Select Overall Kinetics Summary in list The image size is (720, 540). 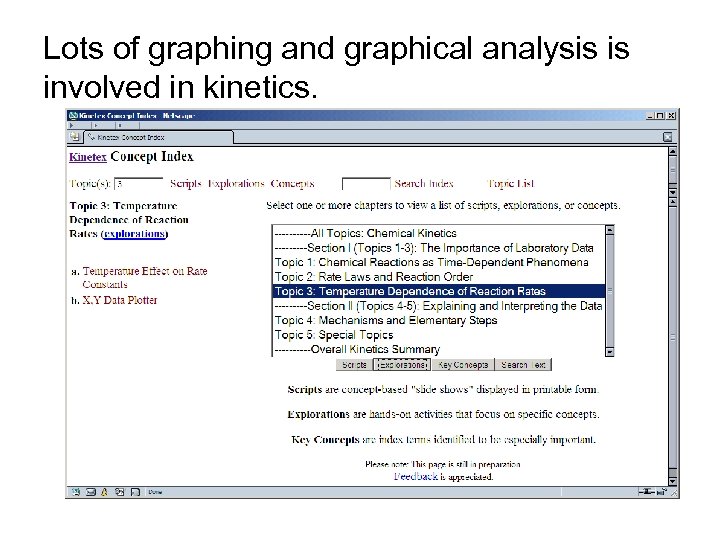coord(439,349)
